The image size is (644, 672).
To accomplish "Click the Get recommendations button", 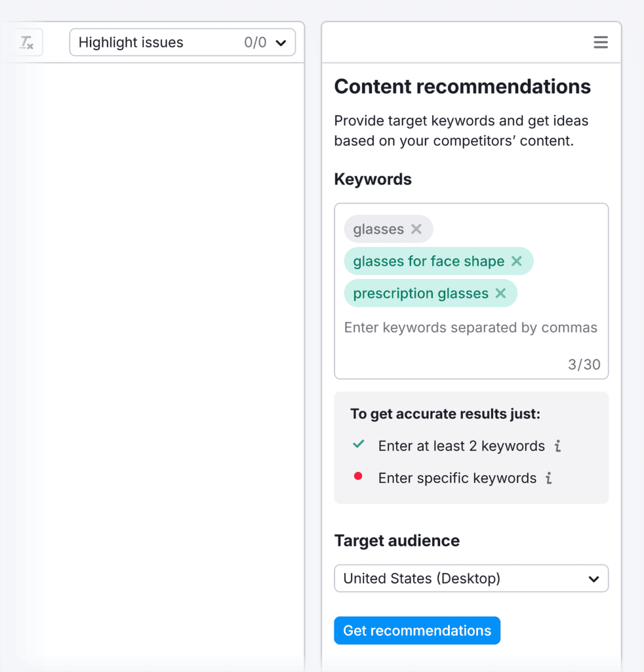I will tap(417, 631).
